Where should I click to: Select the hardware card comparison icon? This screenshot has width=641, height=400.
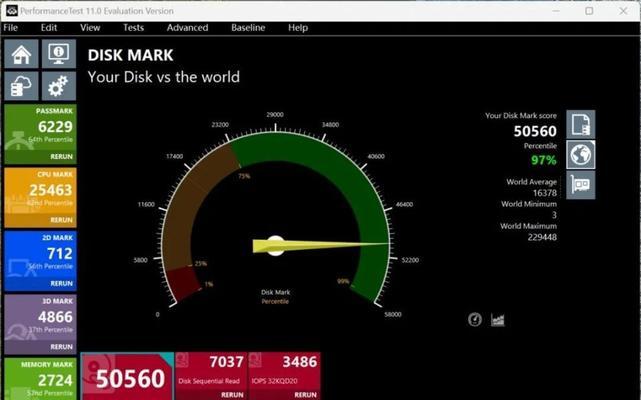point(580,185)
